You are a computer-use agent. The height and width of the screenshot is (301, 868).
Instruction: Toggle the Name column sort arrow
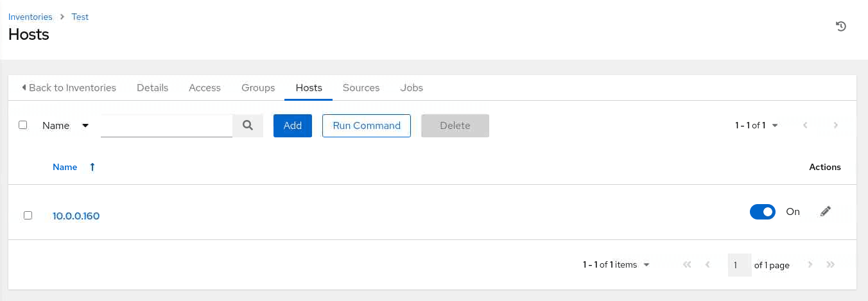[92, 167]
